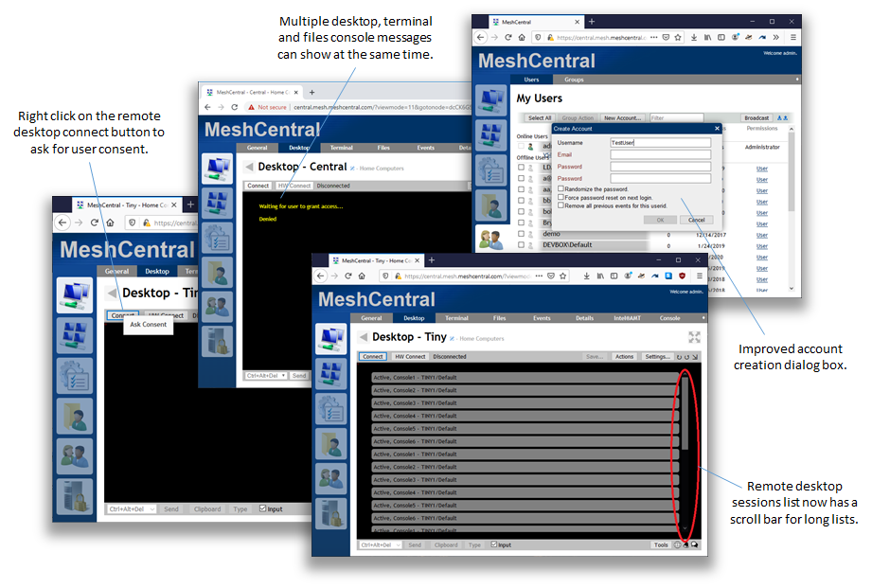872x588 pixels.
Task: Switch to Terminal tab in session list window
Action: (x=456, y=318)
